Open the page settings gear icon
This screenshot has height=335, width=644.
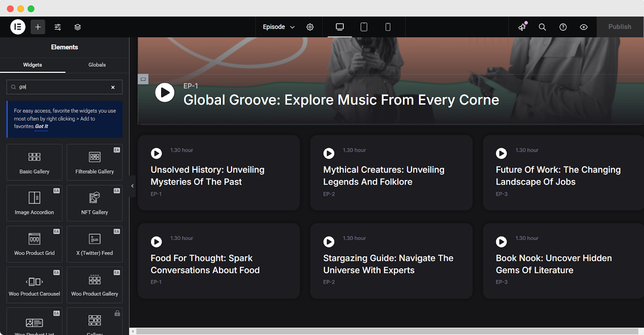310,27
